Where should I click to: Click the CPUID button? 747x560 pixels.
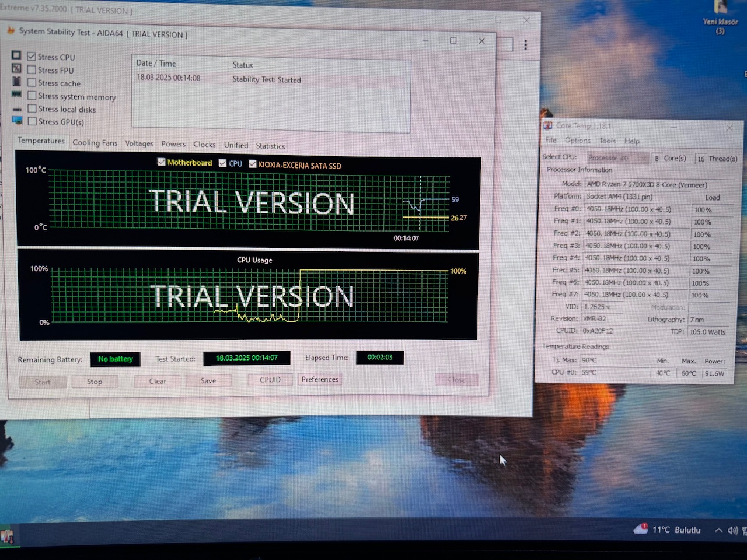(270, 380)
